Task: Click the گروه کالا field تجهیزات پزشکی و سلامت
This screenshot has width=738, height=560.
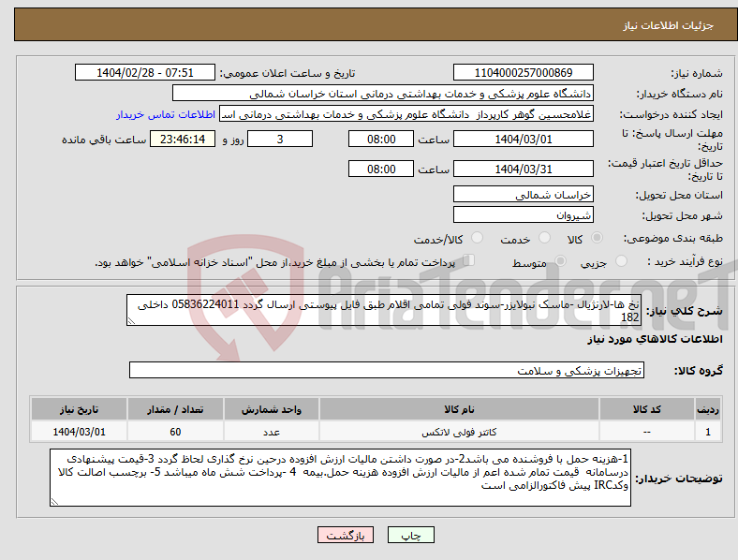Action: [x=387, y=370]
